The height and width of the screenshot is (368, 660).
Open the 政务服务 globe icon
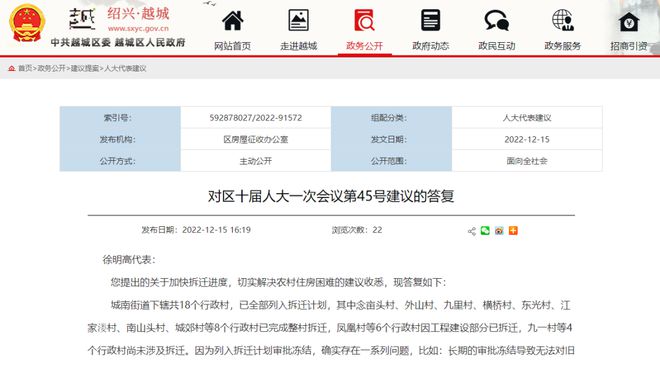click(x=563, y=20)
